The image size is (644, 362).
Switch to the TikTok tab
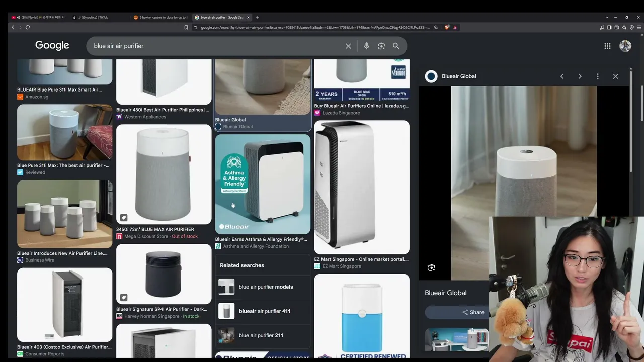coord(98,17)
